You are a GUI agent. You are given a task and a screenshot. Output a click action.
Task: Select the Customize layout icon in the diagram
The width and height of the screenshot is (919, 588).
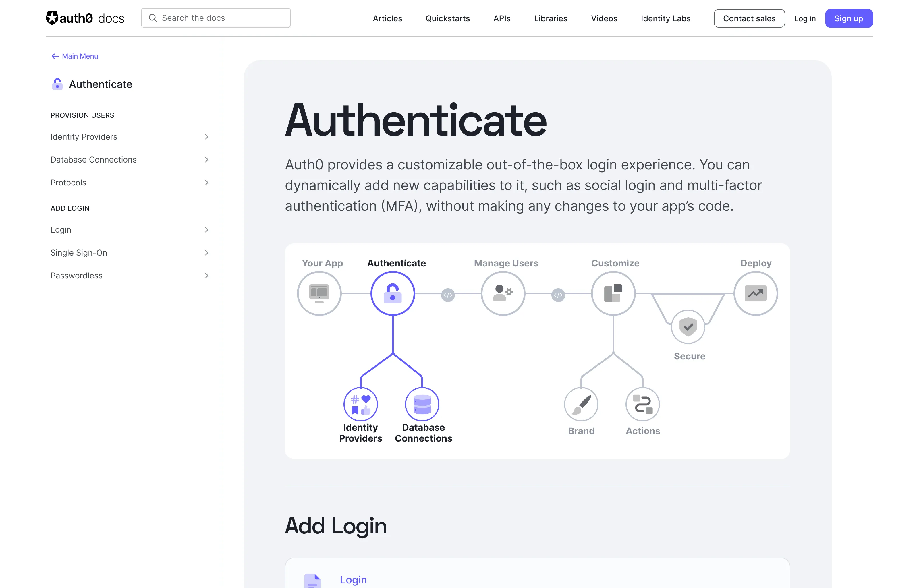[613, 293]
